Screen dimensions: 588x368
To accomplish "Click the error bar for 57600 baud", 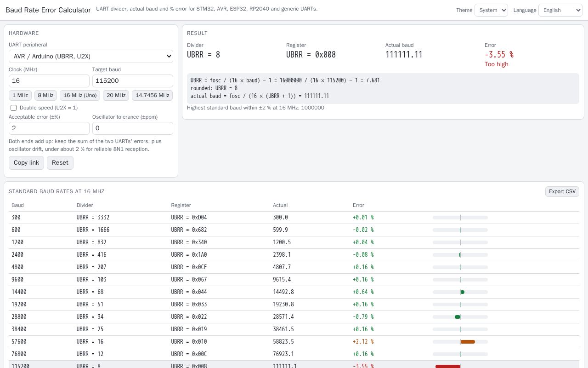I will coord(460,342).
